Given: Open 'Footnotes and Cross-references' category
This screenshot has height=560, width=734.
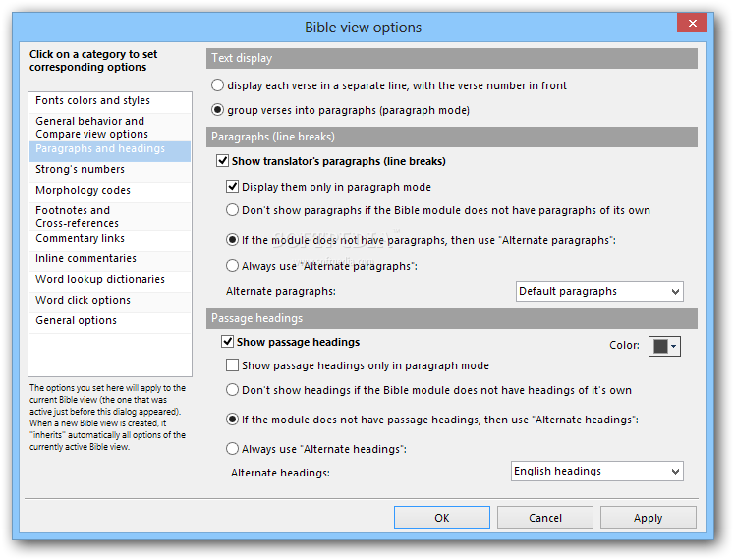Looking at the screenshot, I should pos(110,217).
